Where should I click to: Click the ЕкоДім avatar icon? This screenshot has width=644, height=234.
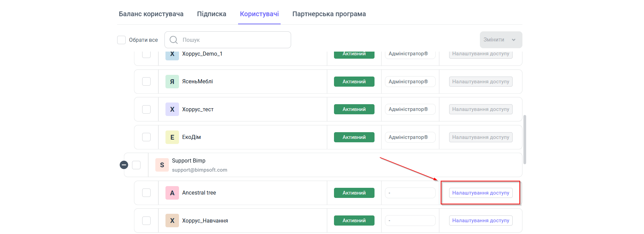(172, 137)
